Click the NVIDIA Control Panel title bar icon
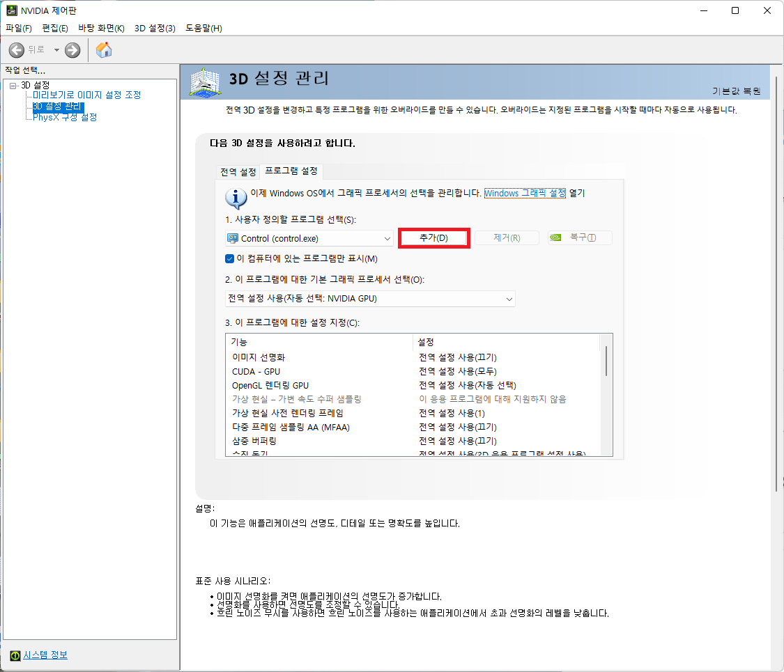Screen dimensions: 784x672 [x=12, y=10]
